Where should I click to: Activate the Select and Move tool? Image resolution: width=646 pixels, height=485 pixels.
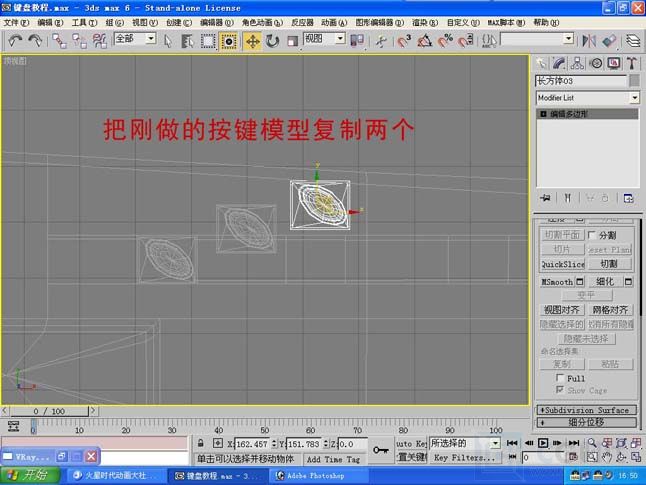pyautogui.click(x=252, y=41)
